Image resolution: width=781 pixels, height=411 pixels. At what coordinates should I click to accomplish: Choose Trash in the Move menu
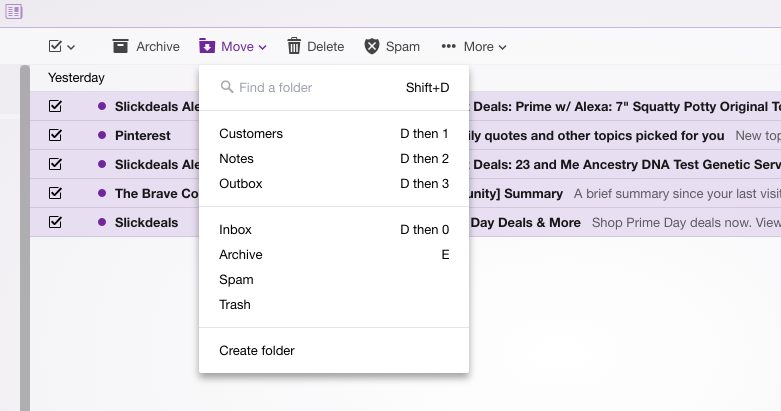pyautogui.click(x=235, y=304)
